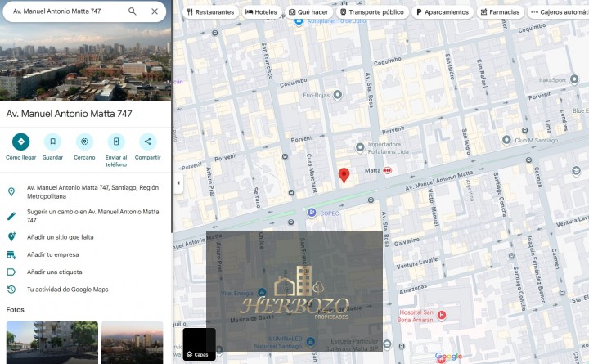This screenshot has height=364, width=589.
Task: Click the red location pin on map
Action: coord(344,176)
